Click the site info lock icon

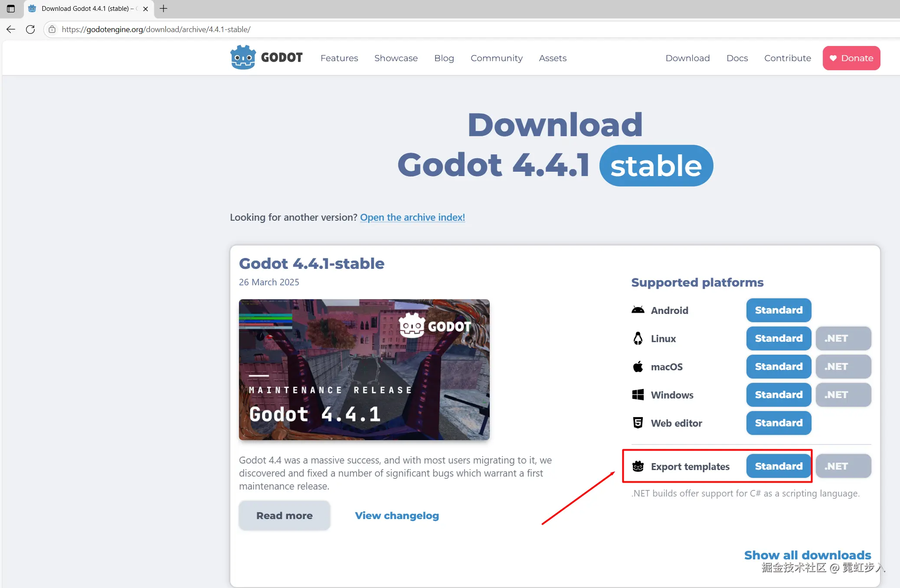pos(52,29)
